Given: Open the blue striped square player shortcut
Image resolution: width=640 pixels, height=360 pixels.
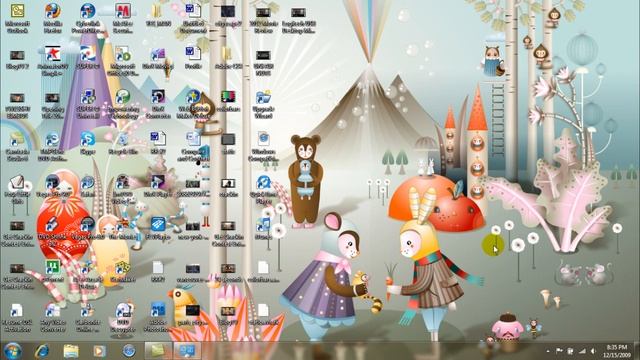Looking at the screenshot, I should (158, 225).
